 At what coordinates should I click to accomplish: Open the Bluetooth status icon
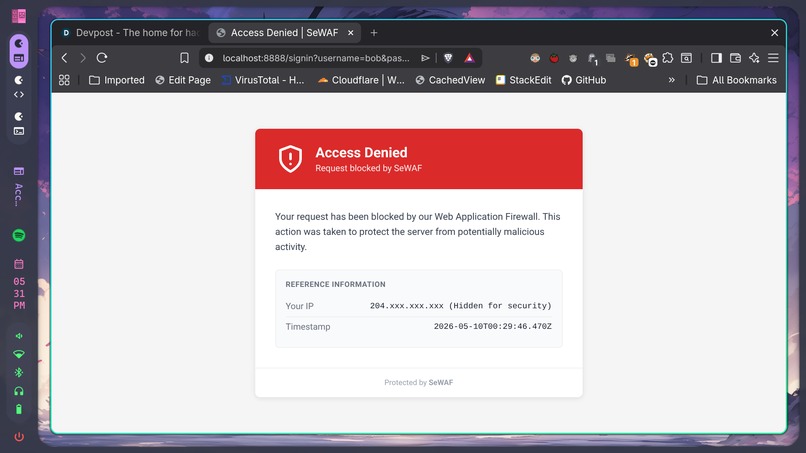click(19, 372)
